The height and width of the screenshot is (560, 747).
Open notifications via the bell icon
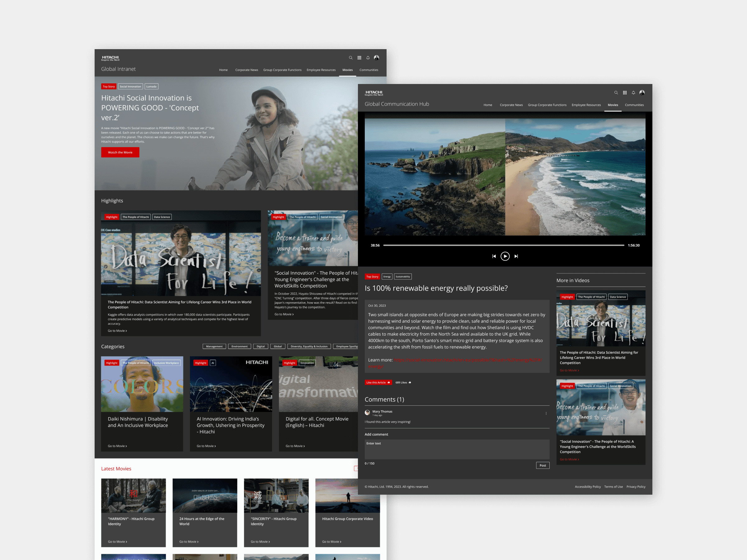click(633, 92)
